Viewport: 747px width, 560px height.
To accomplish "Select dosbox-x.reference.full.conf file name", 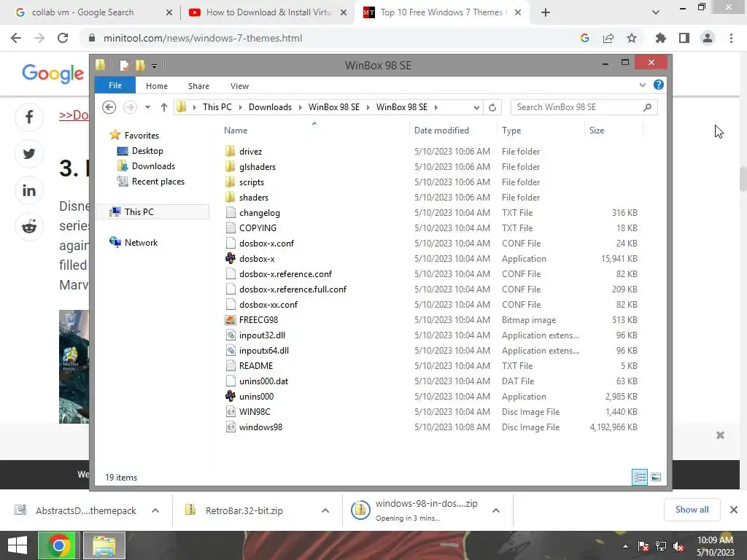I will (x=293, y=289).
